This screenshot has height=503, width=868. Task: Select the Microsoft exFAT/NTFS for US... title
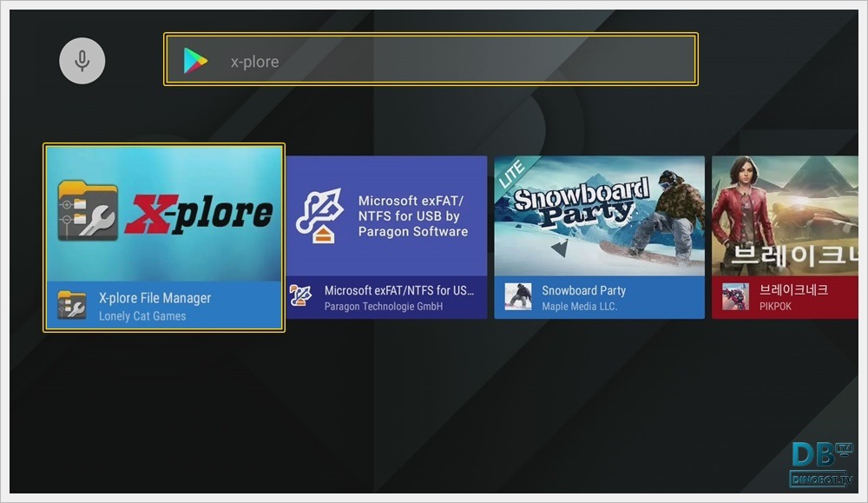point(399,290)
